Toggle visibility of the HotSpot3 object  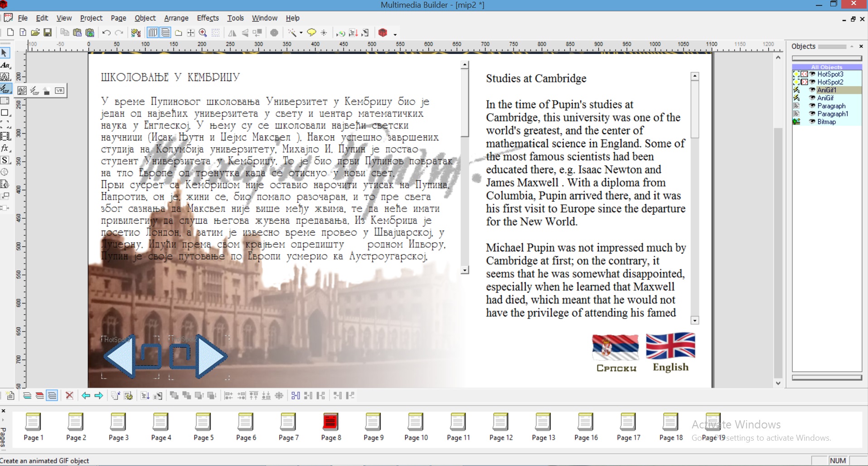(812, 74)
